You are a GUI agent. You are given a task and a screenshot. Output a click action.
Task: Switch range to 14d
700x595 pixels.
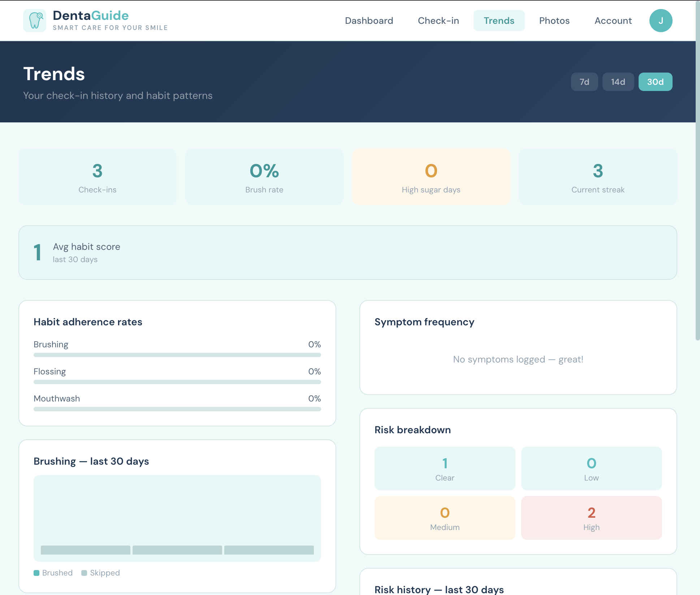[x=618, y=82]
